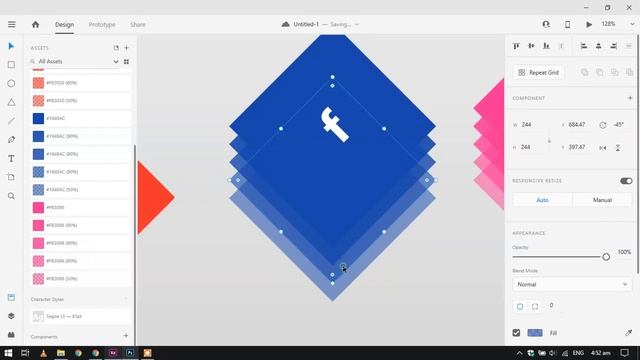
Task: Choose Manual responsive resize mode
Action: point(602,200)
